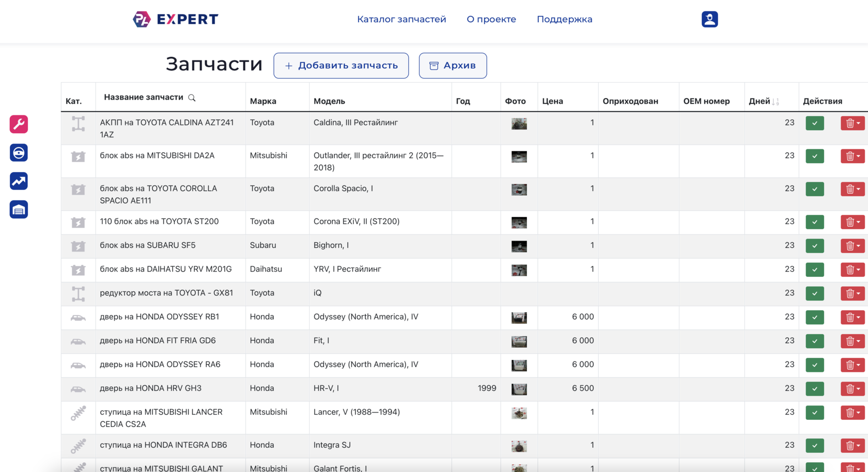Confirm блок abs на SUBARU SF5 with green check

coord(815,246)
